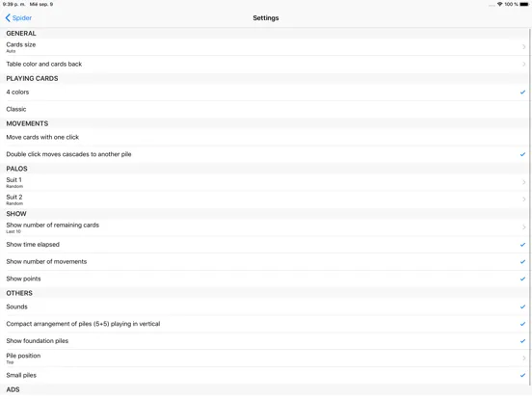Toggle the Small piles checkmark
Image resolution: width=532 pixels, height=399 pixels.
[x=522, y=375]
